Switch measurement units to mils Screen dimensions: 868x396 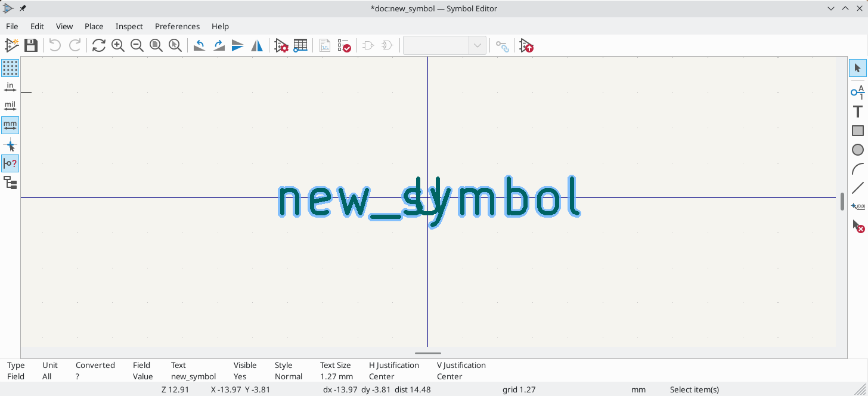[x=10, y=104]
